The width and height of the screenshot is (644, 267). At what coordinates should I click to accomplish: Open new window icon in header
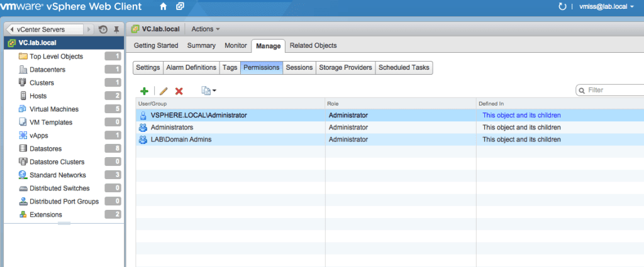179,6
